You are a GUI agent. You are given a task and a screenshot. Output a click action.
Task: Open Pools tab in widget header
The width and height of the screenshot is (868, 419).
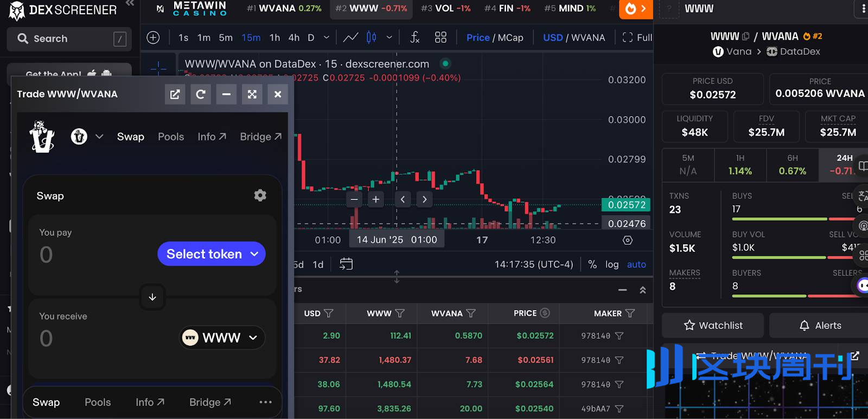click(171, 137)
